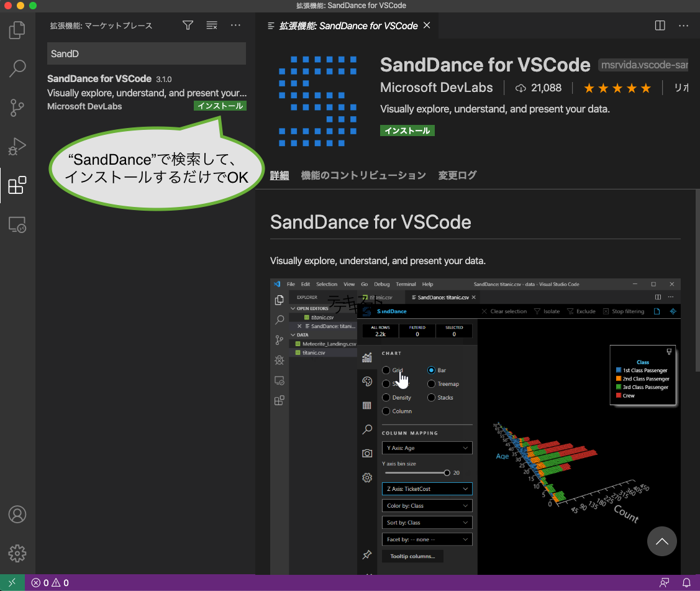Viewport: 700px width, 591px height.
Task: Open the Run and Debug view
Action: 17,147
